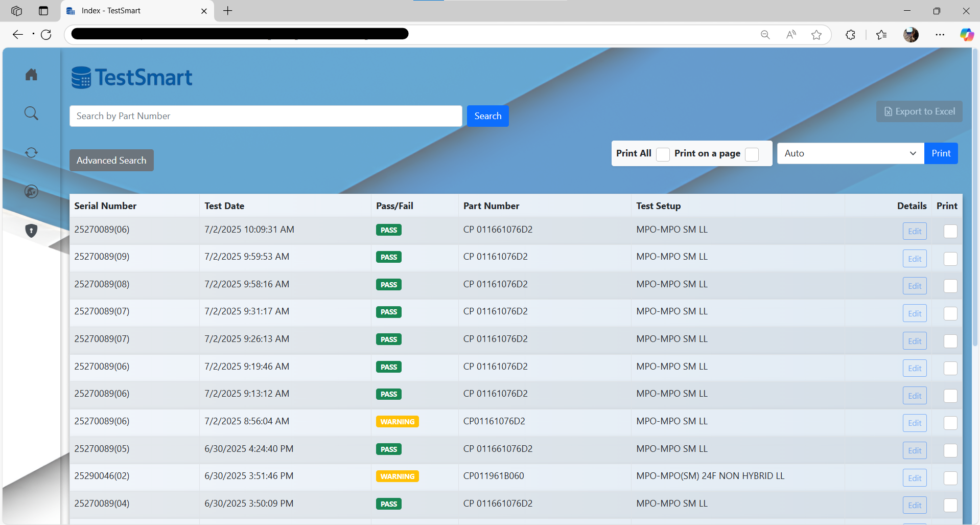This screenshot has width=980, height=525.
Task: Click the magnifier search icon in sidebar
Action: (x=31, y=113)
